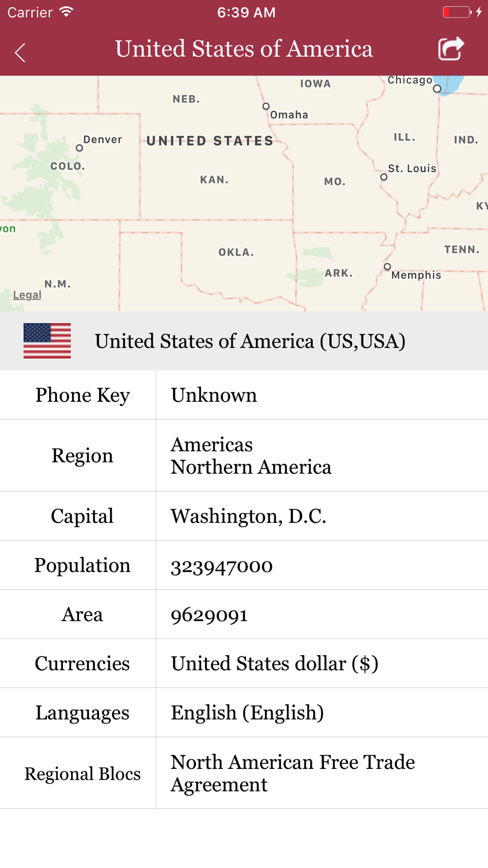The height and width of the screenshot is (868, 488).
Task: Tap the Wi-Fi status icon
Action: point(66,12)
